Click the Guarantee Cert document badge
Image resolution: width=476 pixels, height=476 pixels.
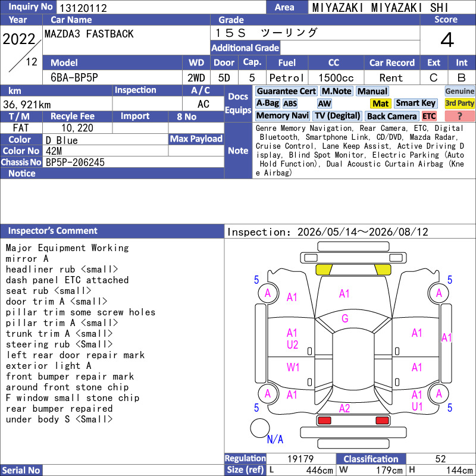[286, 92]
